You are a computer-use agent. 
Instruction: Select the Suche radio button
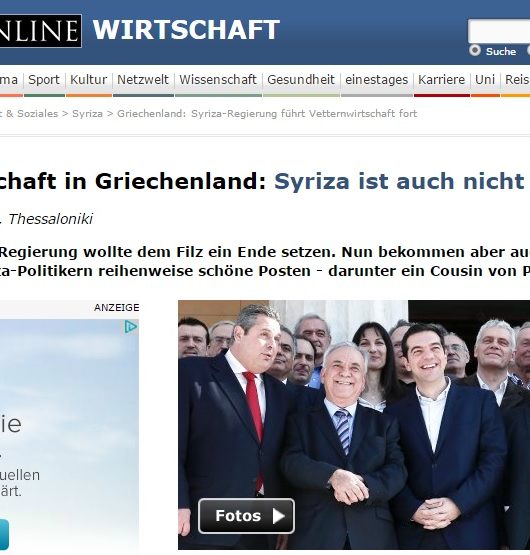click(x=475, y=51)
